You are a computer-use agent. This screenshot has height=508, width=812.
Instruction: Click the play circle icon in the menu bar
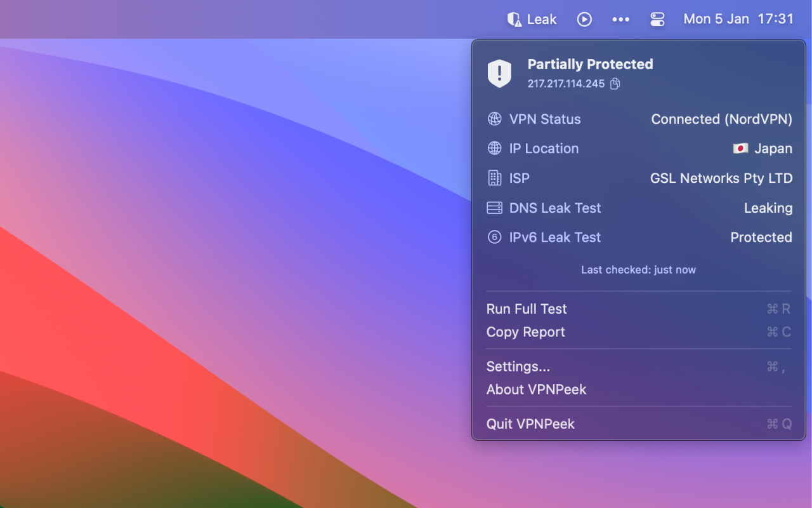point(584,19)
